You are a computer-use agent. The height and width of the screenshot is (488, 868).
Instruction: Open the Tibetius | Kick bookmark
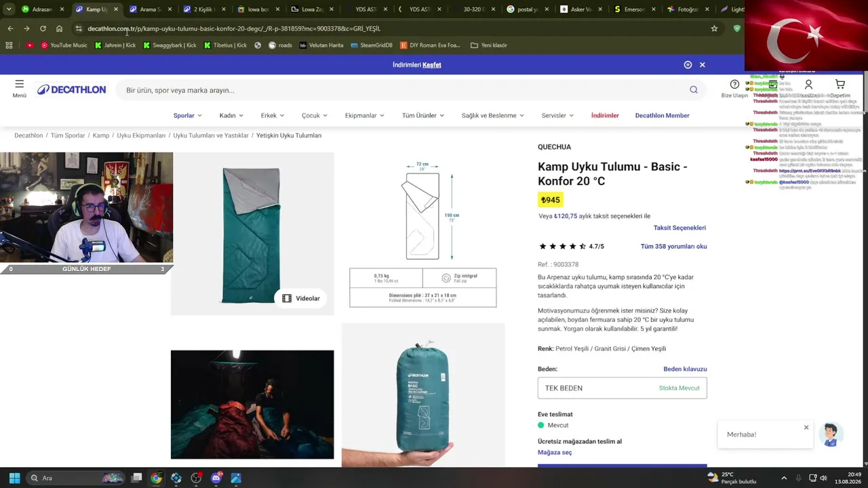[x=225, y=45]
